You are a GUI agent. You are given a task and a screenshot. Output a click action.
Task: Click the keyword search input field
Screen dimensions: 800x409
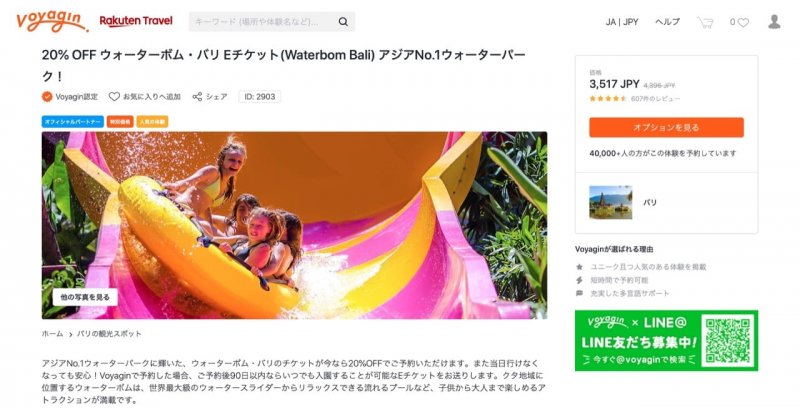pos(262,22)
